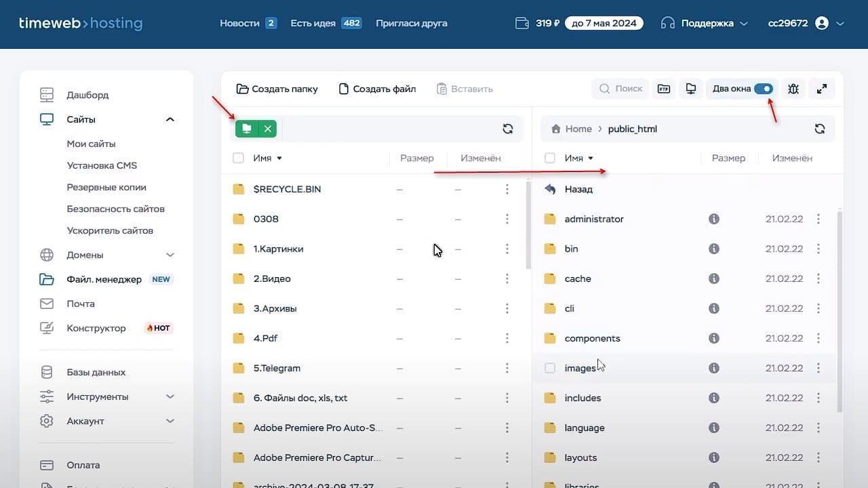Sort left pane by Имя
Screen dimensions: 868x488
(x=267, y=158)
